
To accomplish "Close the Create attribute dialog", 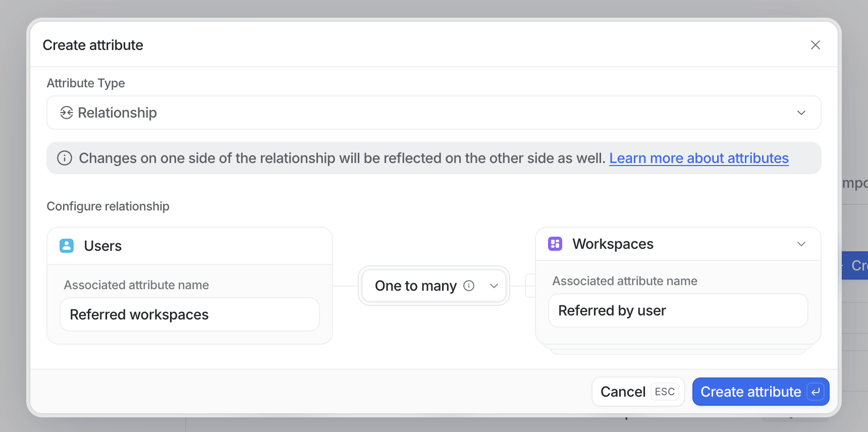I will (815, 45).
